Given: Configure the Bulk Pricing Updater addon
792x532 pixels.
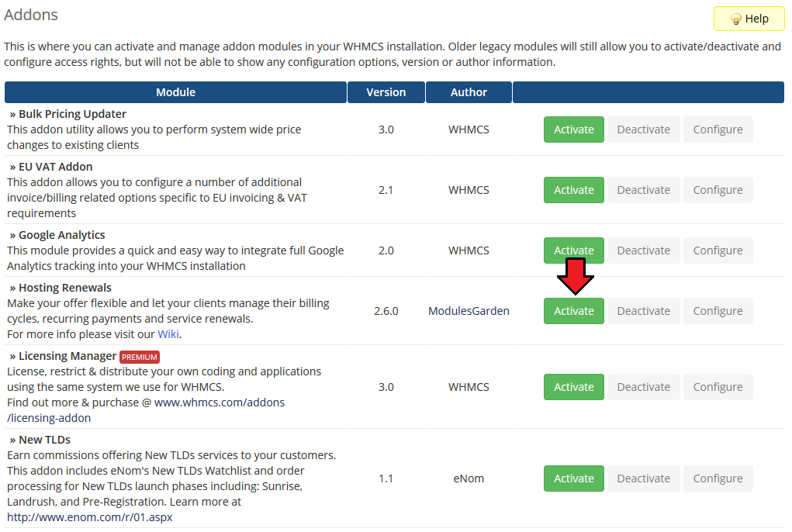Looking at the screenshot, I should point(718,130).
